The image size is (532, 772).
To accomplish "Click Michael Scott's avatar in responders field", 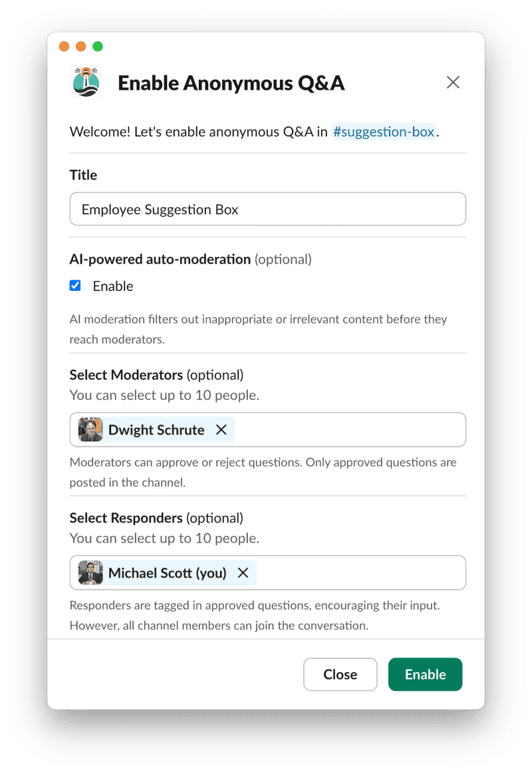I will (x=91, y=572).
